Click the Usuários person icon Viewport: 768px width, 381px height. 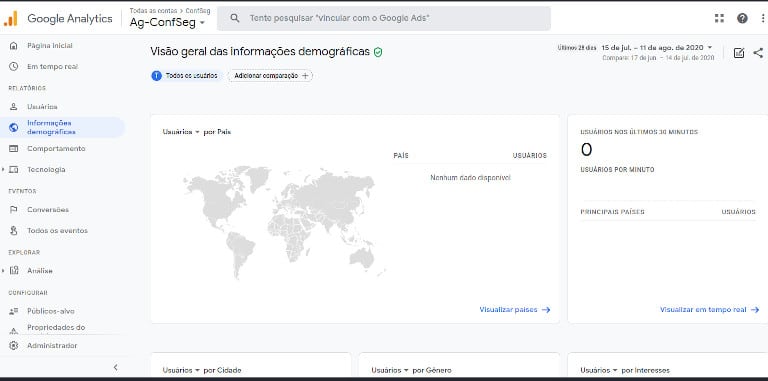(x=14, y=107)
